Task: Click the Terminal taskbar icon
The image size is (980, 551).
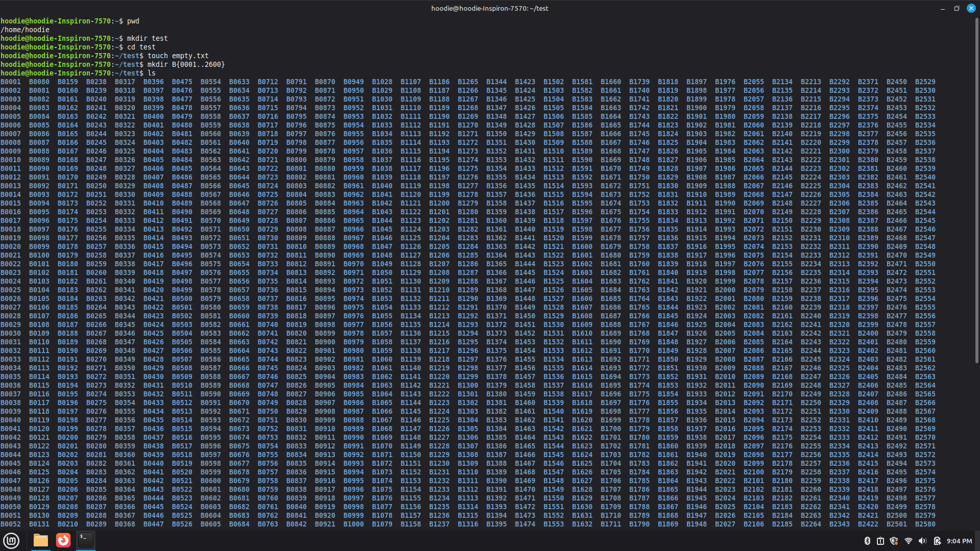Action: click(86, 540)
